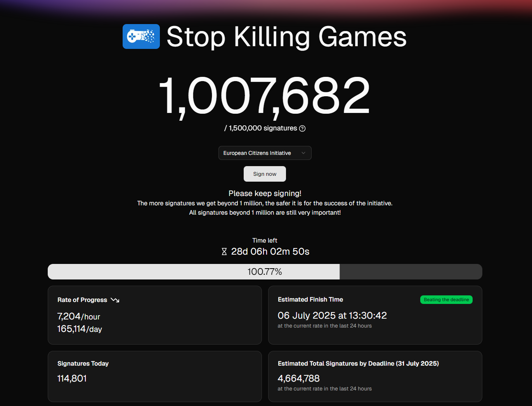Click the Beating the deadline badge
This screenshot has height=406, width=532.
(x=446, y=300)
